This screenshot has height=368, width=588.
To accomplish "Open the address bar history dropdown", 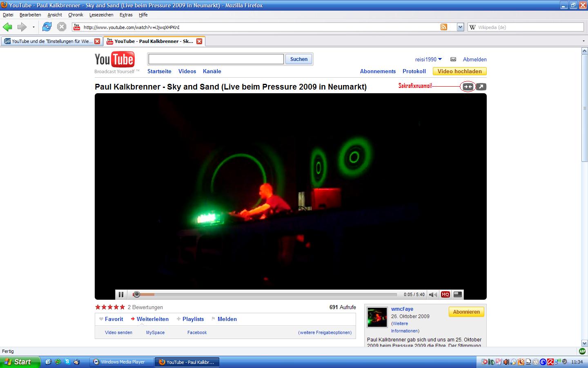I will 460,27.
